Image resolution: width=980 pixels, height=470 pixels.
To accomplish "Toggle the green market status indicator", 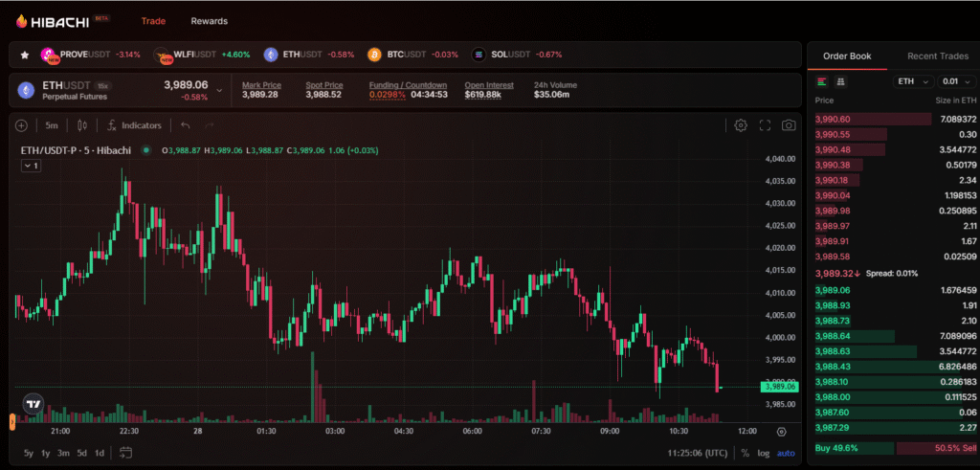I will [x=146, y=150].
